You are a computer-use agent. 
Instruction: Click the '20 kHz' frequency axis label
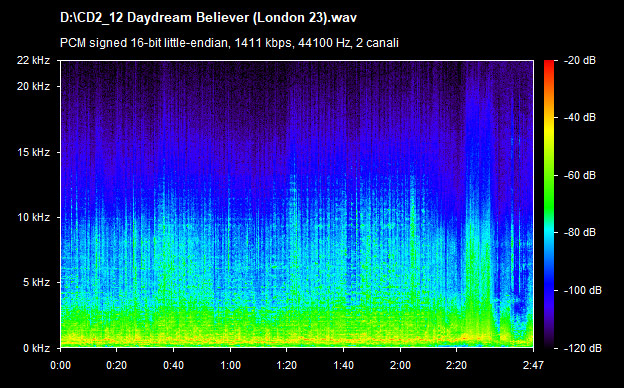(x=33, y=86)
